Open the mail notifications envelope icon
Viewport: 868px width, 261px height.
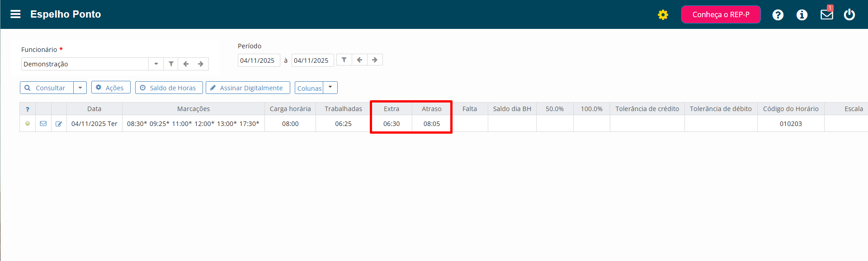pyautogui.click(x=827, y=14)
